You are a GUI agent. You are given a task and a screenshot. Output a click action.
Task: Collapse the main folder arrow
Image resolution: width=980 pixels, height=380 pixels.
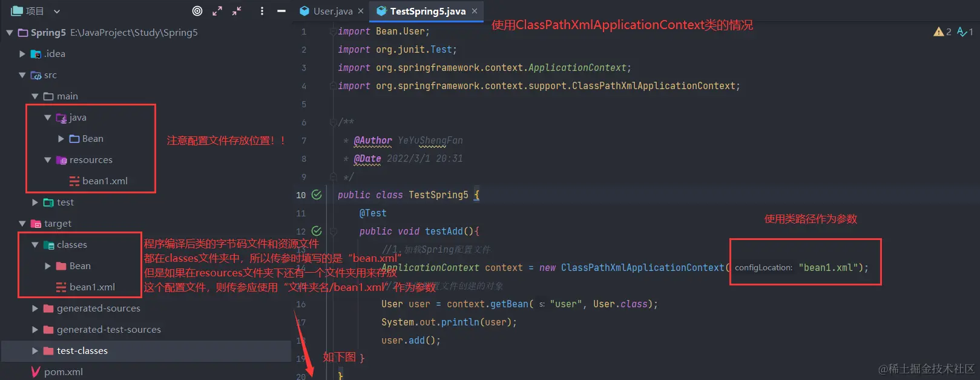pyautogui.click(x=35, y=96)
